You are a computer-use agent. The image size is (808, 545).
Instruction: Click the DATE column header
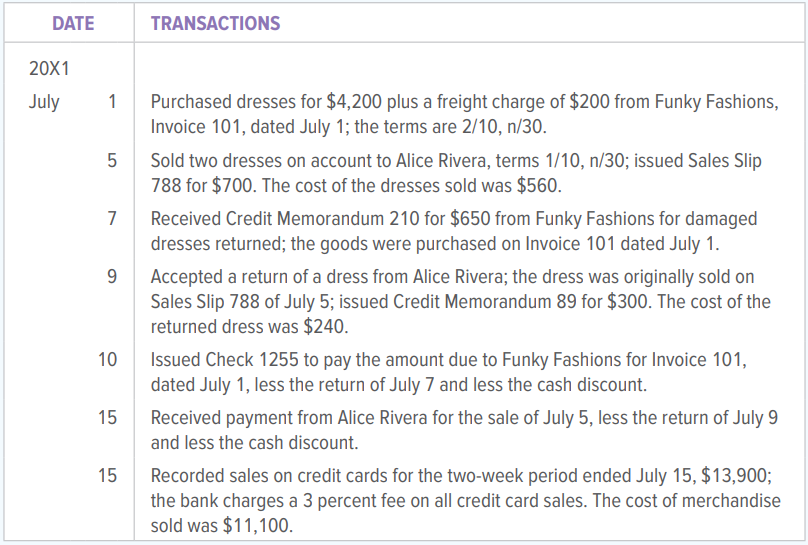click(x=73, y=23)
